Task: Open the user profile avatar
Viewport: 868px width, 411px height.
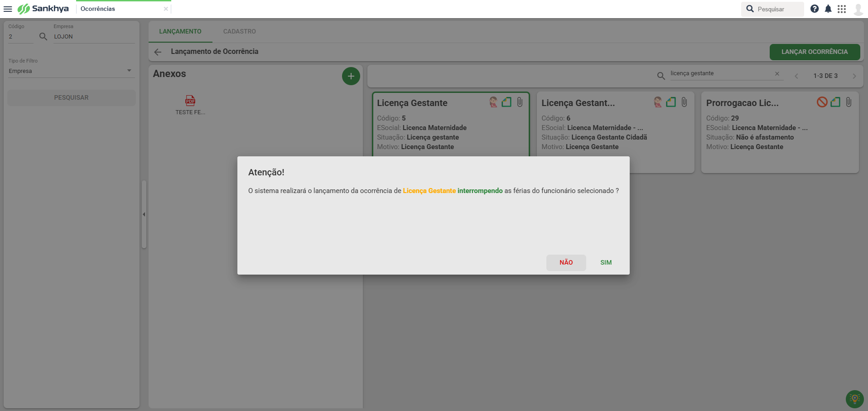Action: point(858,9)
